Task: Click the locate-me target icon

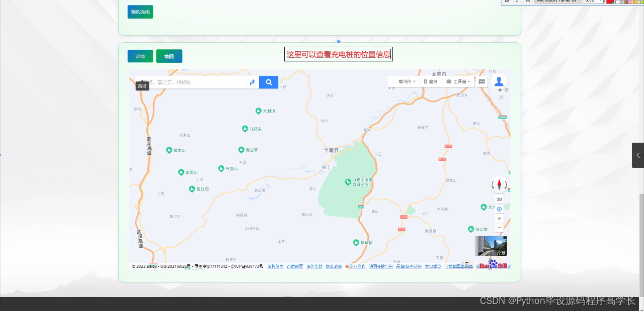Action: click(499, 209)
